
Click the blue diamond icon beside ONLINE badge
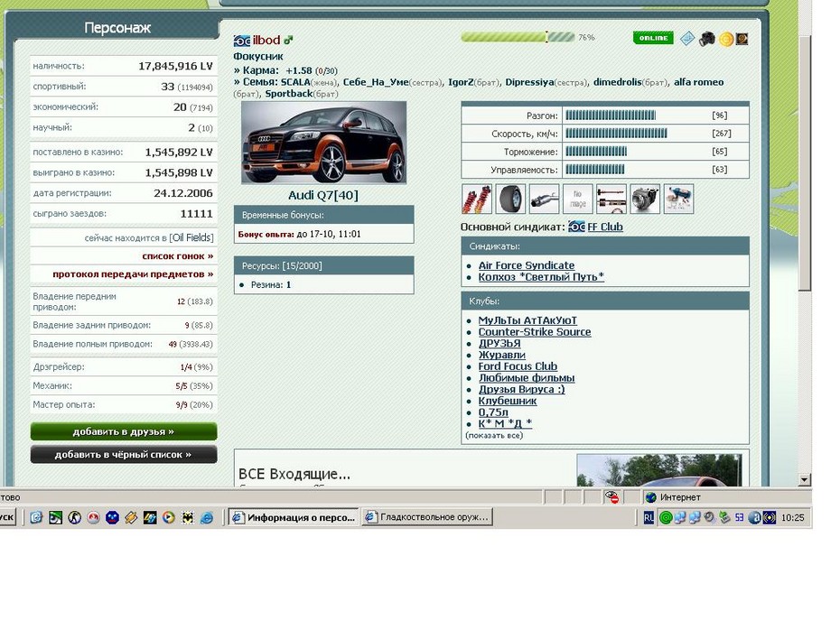(x=687, y=39)
